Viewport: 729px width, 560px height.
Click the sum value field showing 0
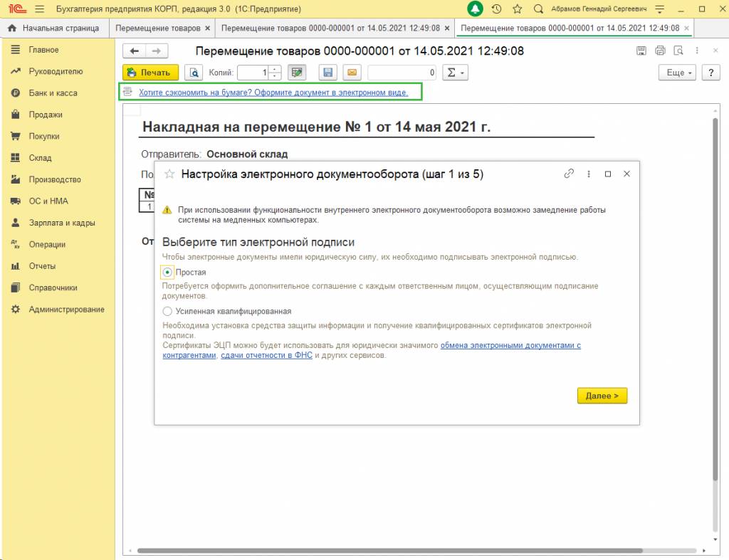pyautogui.click(x=402, y=73)
